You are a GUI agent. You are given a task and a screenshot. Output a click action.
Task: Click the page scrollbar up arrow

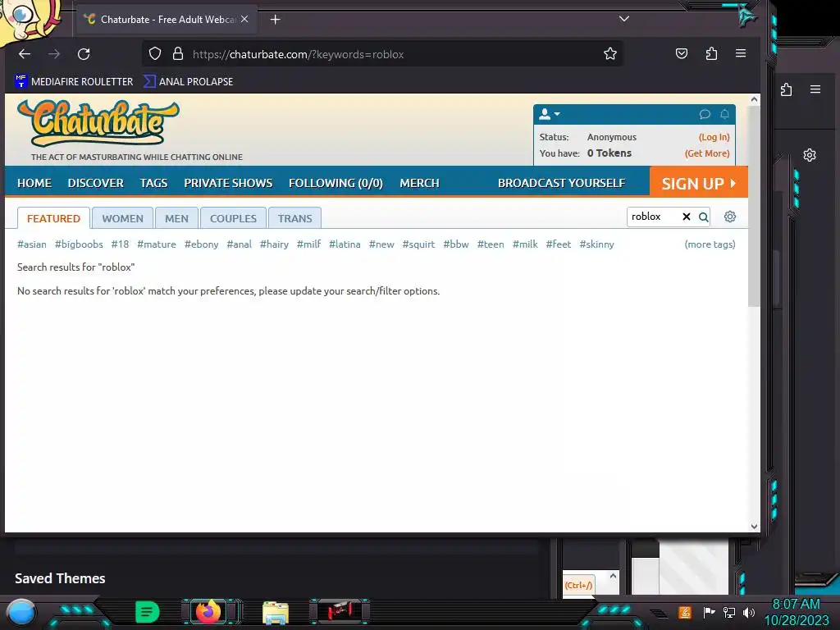tap(755, 99)
